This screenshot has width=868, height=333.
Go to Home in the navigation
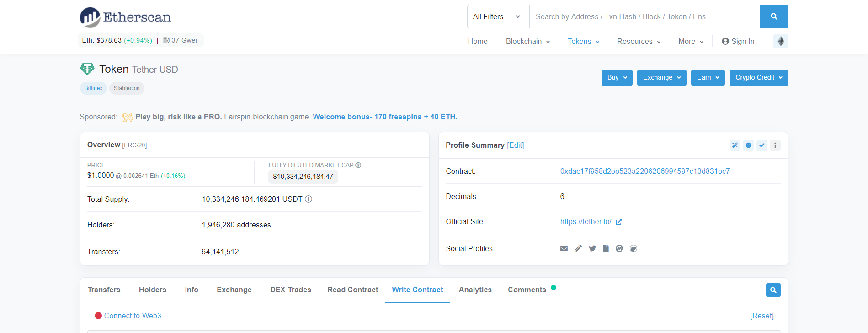click(x=478, y=41)
